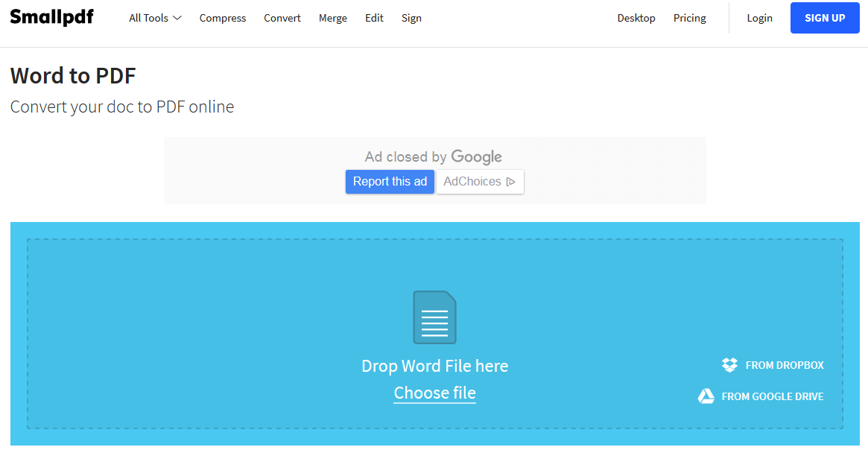
Task: Click the Word to PDF heading
Action: point(73,76)
